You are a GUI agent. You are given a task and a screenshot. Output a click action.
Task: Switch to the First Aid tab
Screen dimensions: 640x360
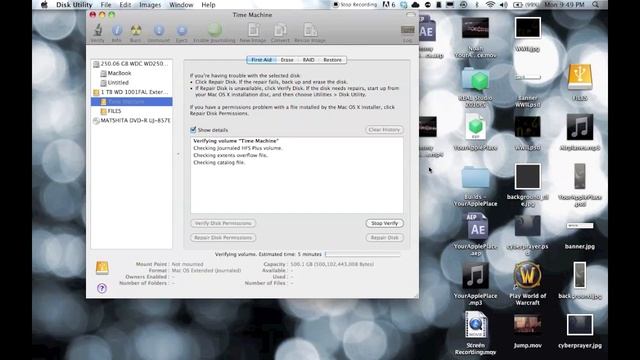click(261, 60)
